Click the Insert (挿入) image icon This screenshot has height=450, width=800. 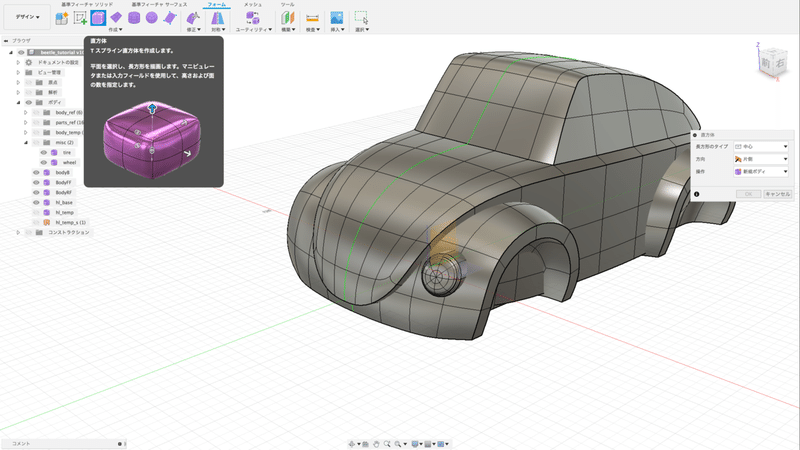[x=336, y=17]
